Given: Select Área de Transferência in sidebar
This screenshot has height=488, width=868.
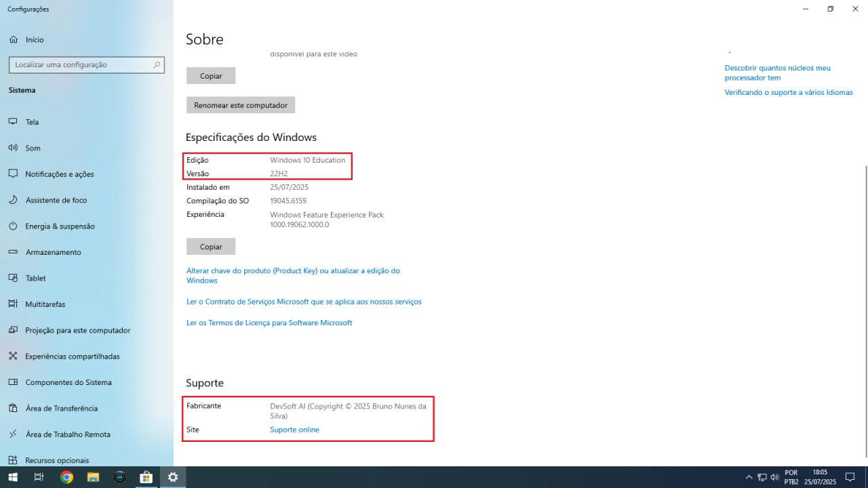Looking at the screenshot, I should point(61,409).
